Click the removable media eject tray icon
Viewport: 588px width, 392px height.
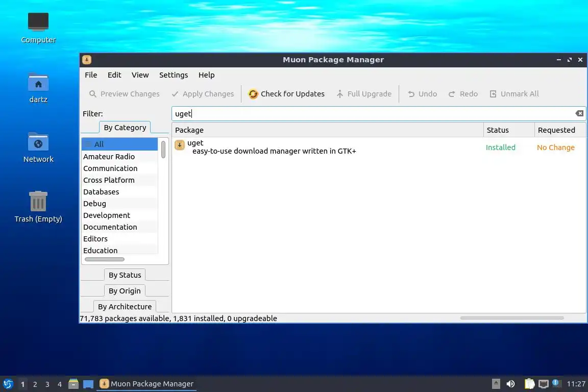pos(496,384)
